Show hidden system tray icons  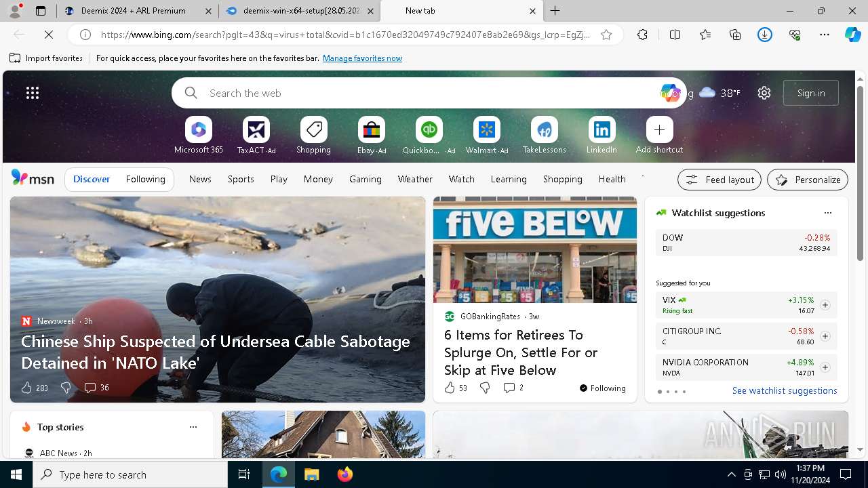(731, 474)
